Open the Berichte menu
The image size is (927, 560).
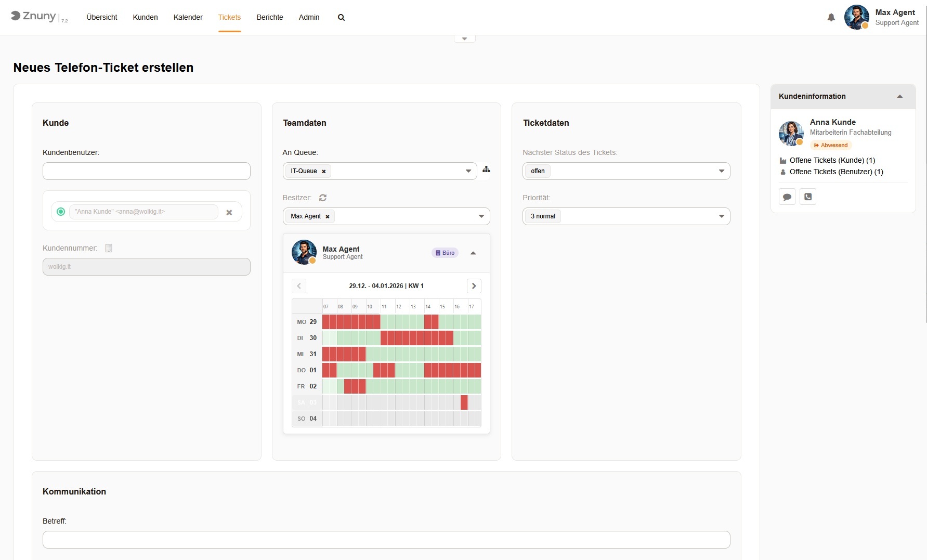pyautogui.click(x=269, y=18)
